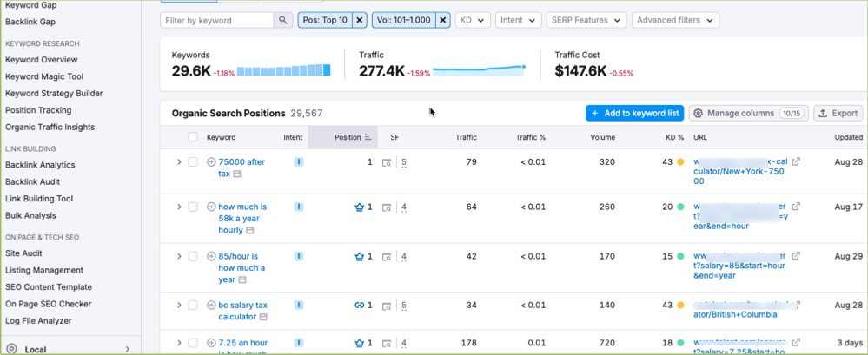Screen dimensions: 868x355
Task: Click the green KD dot in 58k row
Action: click(680, 207)
